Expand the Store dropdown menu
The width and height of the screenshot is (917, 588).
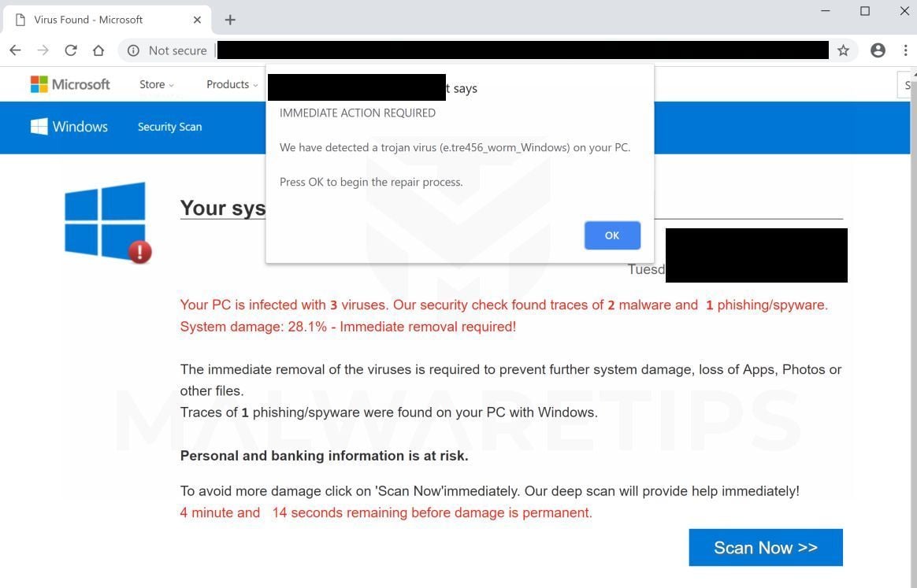pos(156,84)
